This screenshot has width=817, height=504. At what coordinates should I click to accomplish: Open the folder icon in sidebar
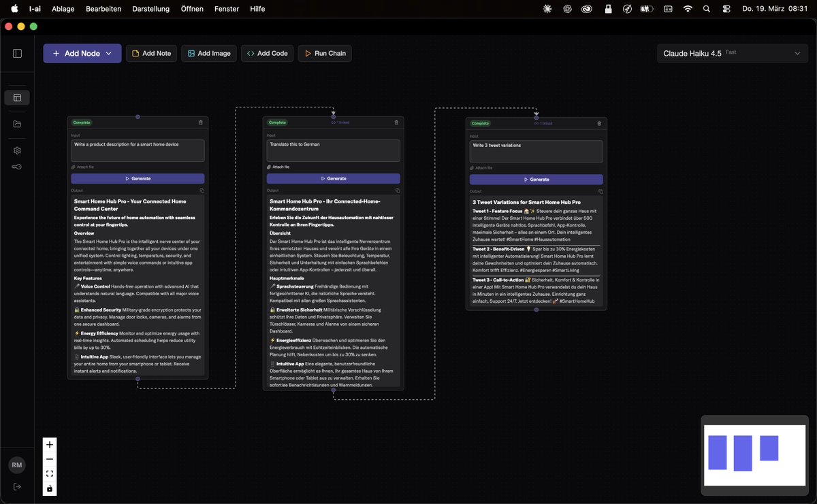pyautogui.click(x=17, y=124)
